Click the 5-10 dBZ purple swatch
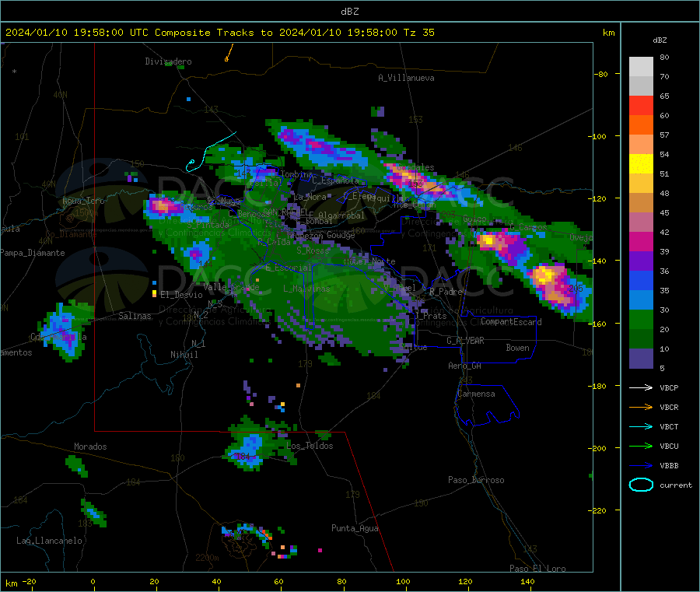The image size is (700, 592). click(641, 359)
